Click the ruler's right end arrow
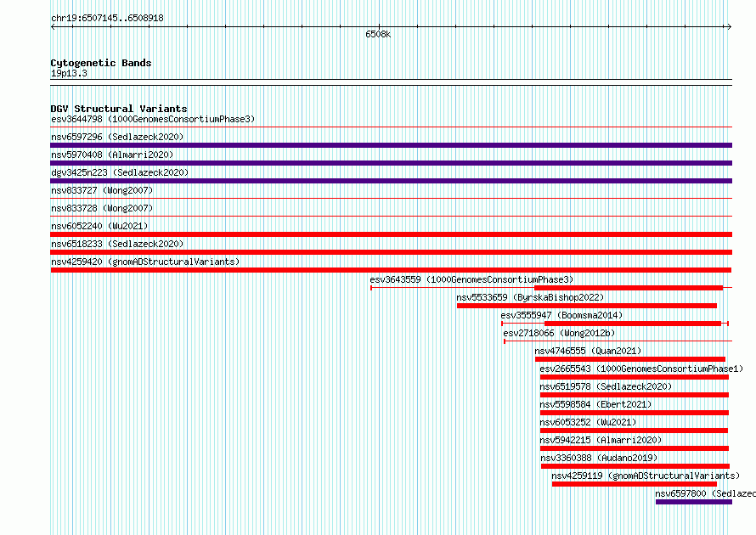756x535 pixels. click(x=729, y=27)
